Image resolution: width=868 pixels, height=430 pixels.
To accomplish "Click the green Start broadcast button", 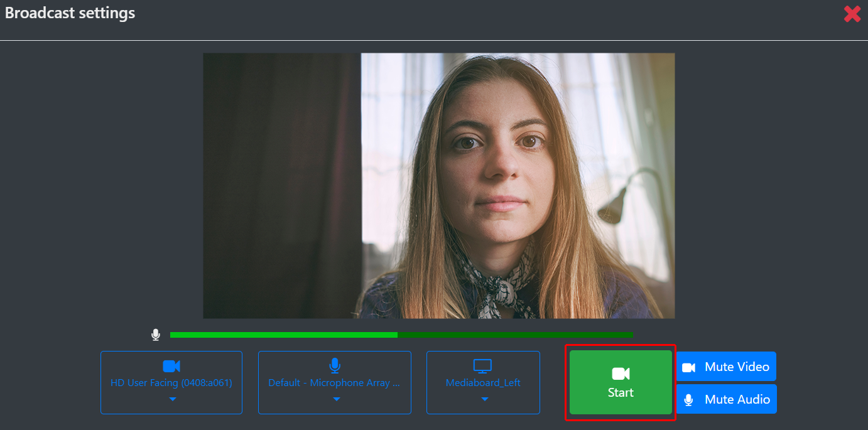I will [x=621, y=382].
